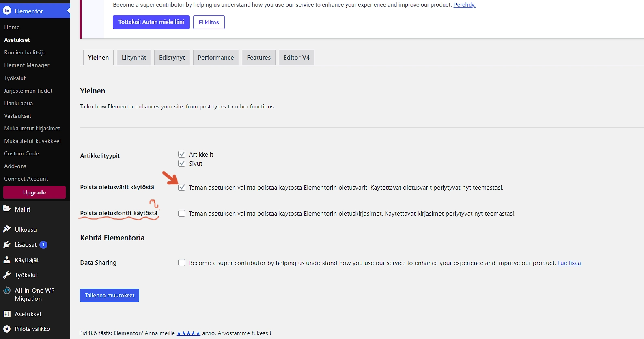Viewport: 644px width, 339px height.
Task: Click the Elementor logo icon in sidebar
Action: 7,11
